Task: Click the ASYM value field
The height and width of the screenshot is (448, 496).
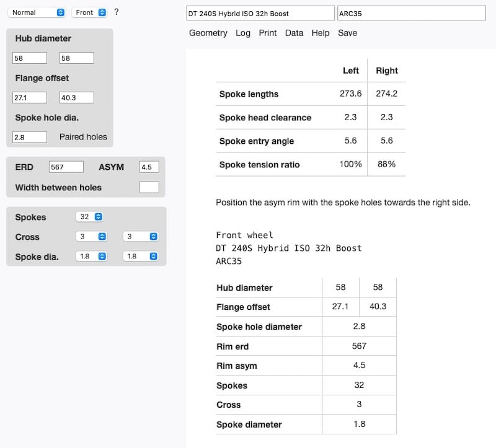Action: (149, 167)
